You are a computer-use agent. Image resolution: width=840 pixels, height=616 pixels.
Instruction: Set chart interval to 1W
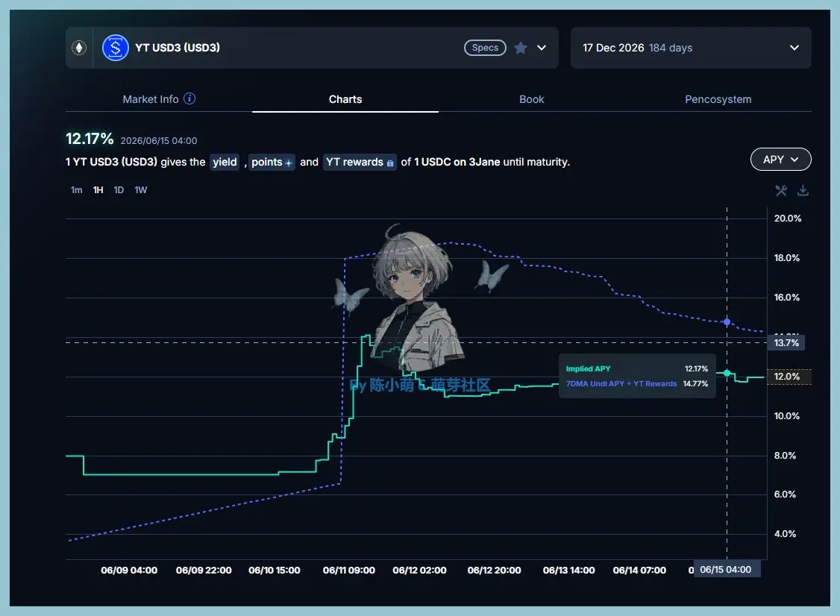[141, 190]
